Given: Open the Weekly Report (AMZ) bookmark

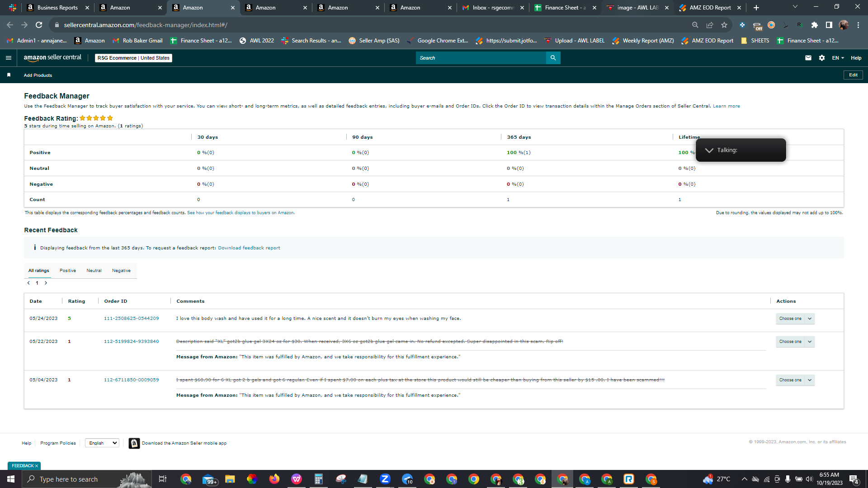Looking at the screenshot, I should point(643,41).
